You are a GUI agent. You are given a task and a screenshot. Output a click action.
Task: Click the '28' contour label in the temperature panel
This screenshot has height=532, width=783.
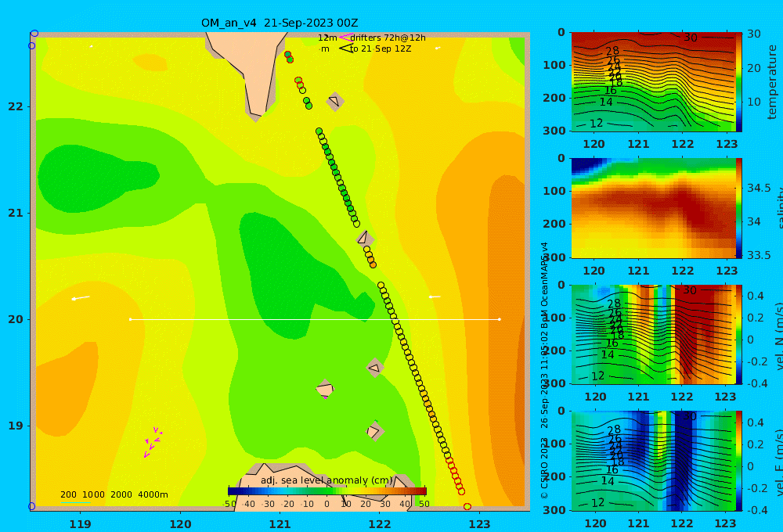tap(613, 51)
